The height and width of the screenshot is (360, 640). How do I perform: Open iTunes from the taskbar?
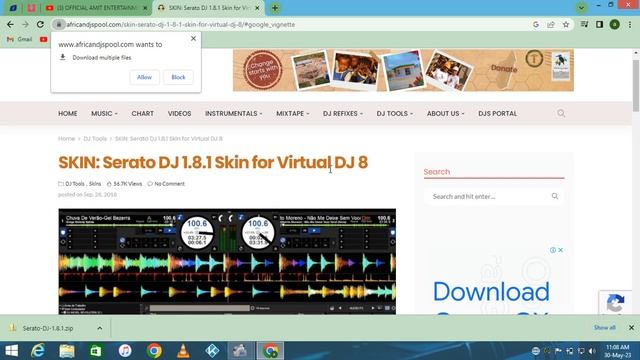pyautogui.click(x=125, y=351)
